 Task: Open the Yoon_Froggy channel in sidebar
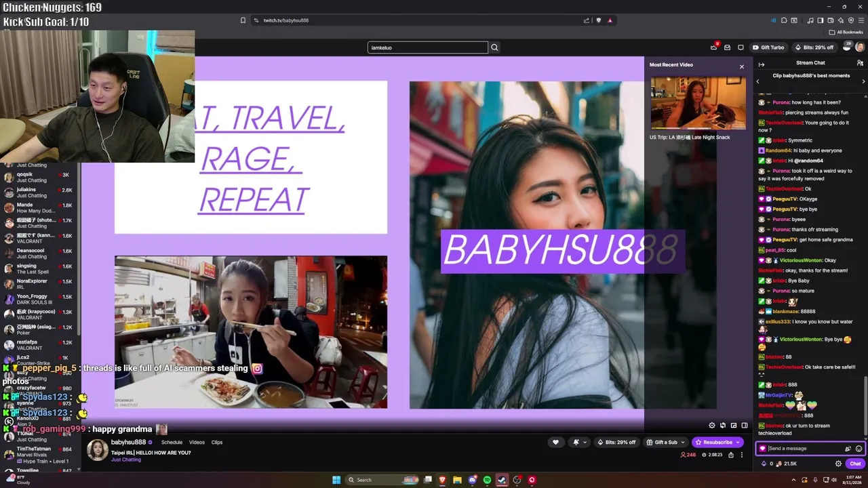(39, 299)
